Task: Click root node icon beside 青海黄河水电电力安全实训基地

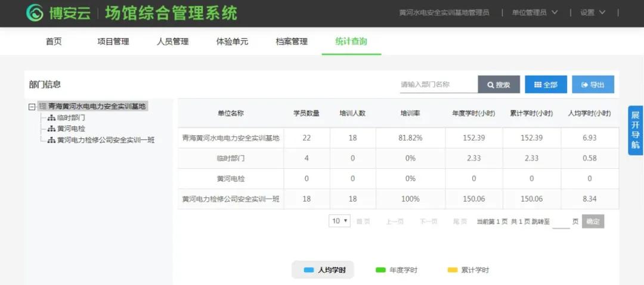Action: [42, 107]
